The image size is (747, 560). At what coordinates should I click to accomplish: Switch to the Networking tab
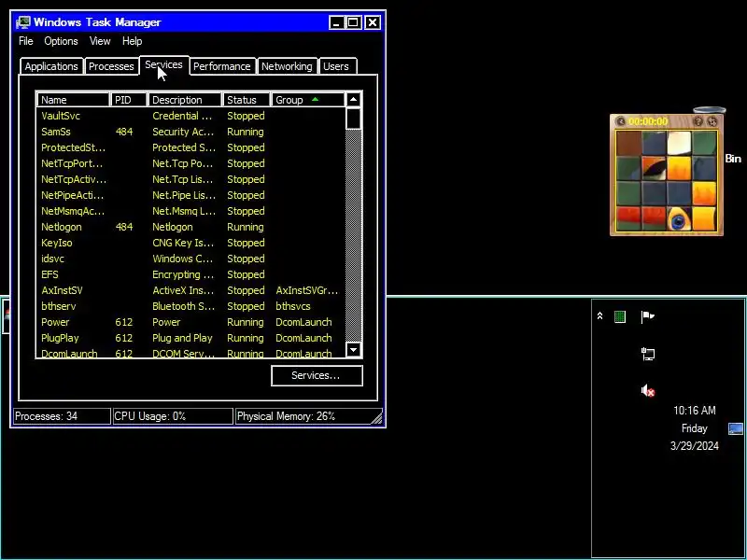click(287, 66)
